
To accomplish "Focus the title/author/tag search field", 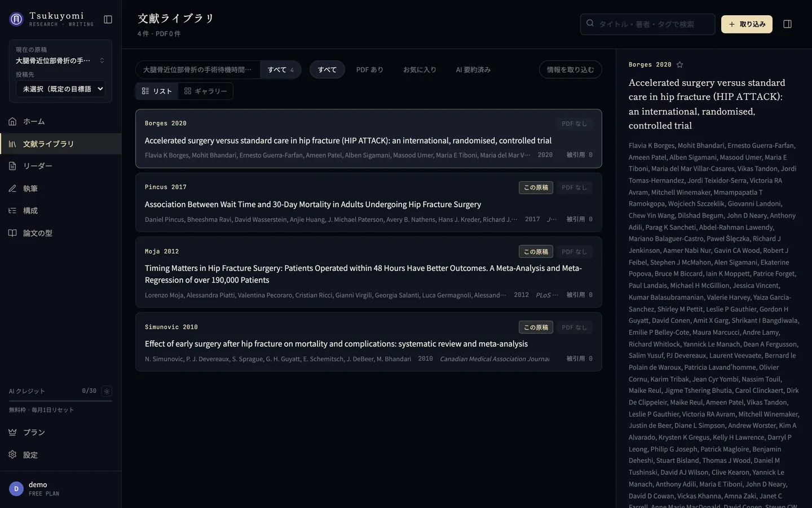I will click(647, 24).
